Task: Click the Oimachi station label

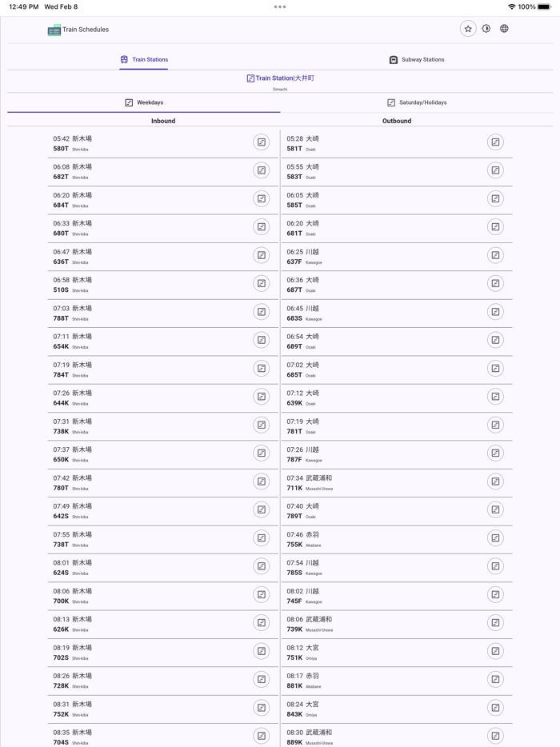Action: click(280, 89)
